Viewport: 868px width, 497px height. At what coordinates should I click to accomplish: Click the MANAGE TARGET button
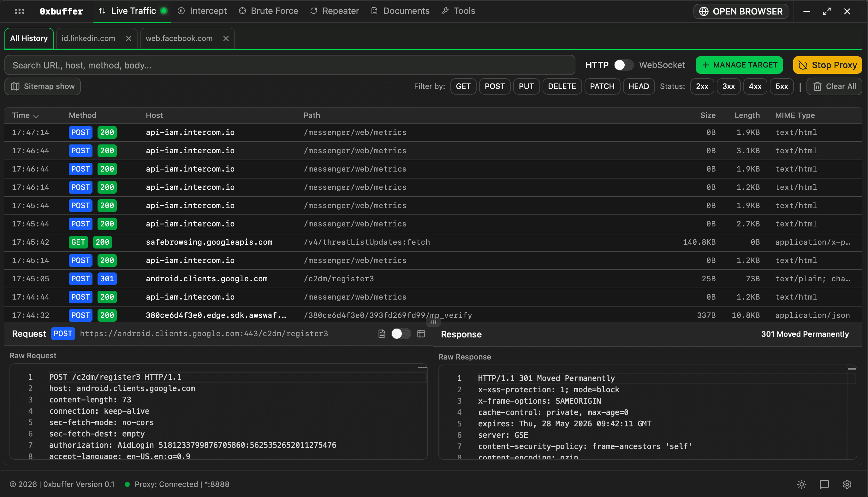739,65
